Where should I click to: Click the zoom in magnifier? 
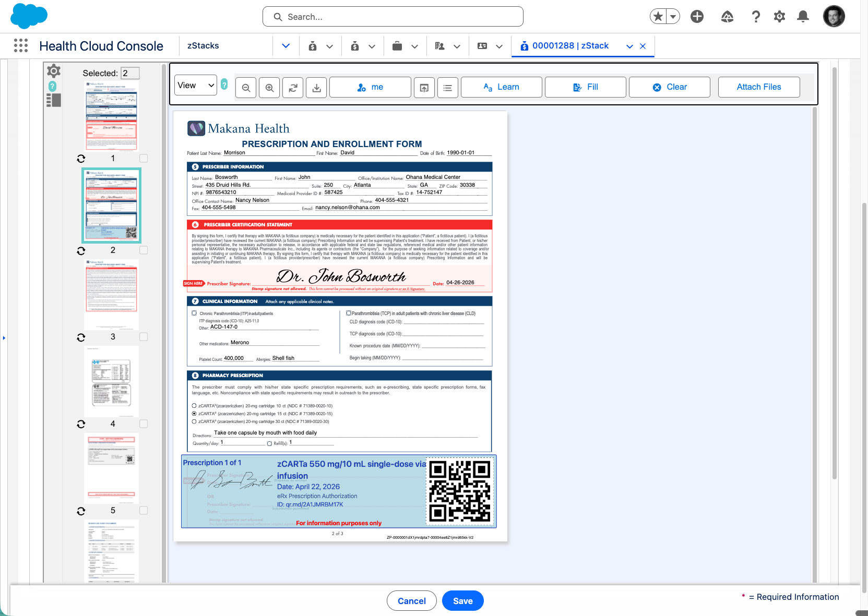pos(269,88)
